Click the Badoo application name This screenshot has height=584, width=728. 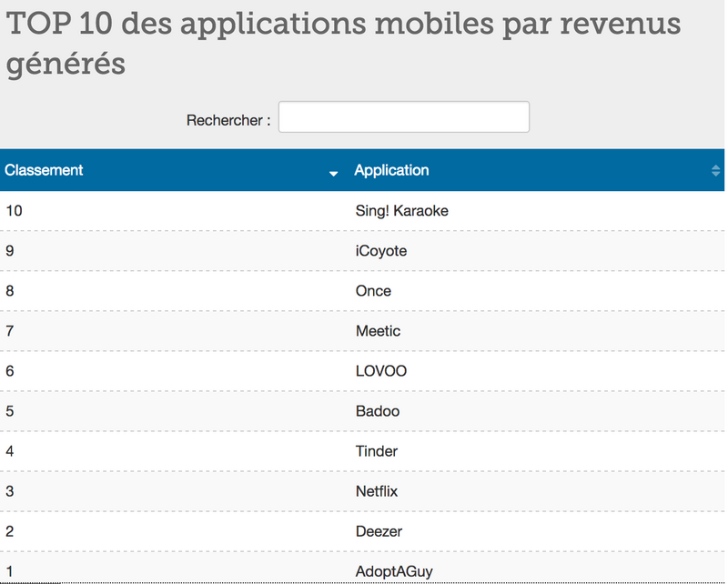pos(378,411)
